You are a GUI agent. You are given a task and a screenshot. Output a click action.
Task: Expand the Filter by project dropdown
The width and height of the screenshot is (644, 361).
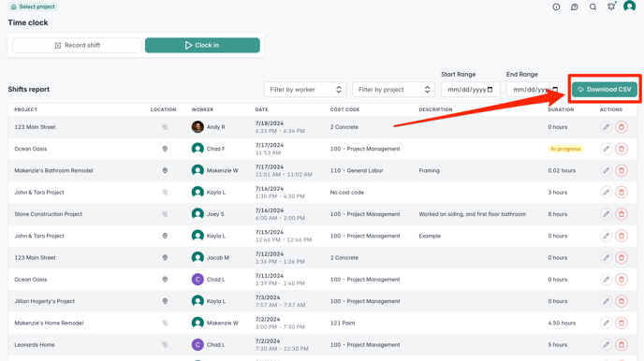[393, 90]
